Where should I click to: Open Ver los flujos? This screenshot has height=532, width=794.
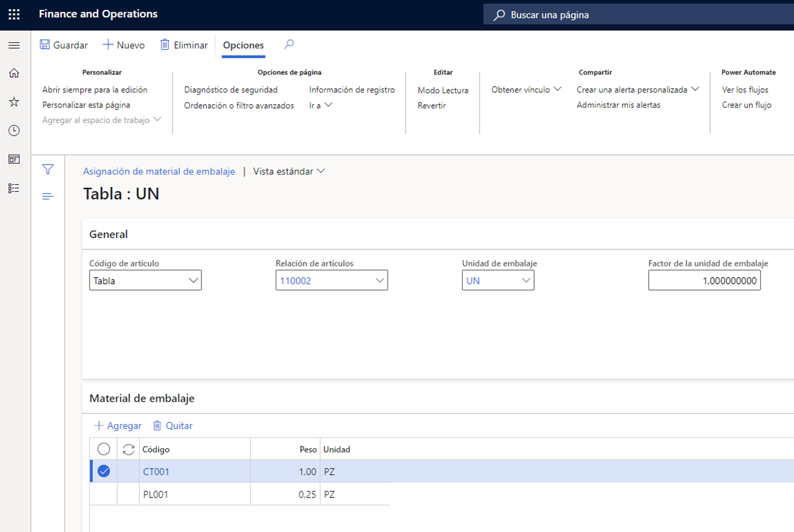pyautogui.click(x=745, y=89)
